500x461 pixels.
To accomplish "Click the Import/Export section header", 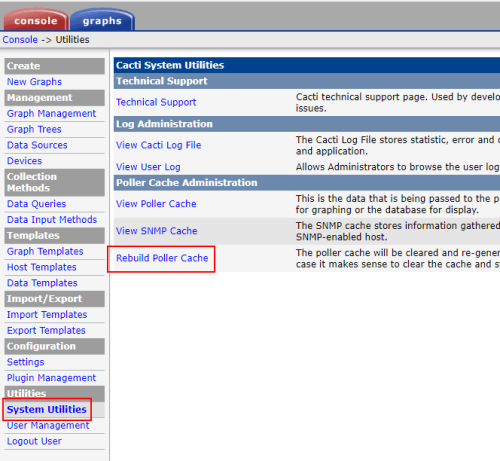I will [x=55, y=299].
